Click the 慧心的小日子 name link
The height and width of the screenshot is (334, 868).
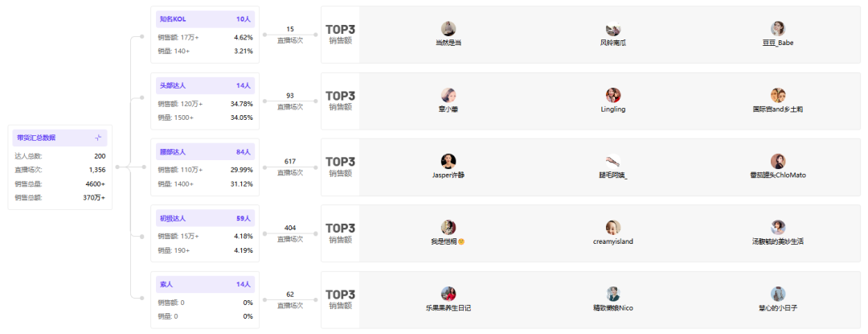[778, 308]
